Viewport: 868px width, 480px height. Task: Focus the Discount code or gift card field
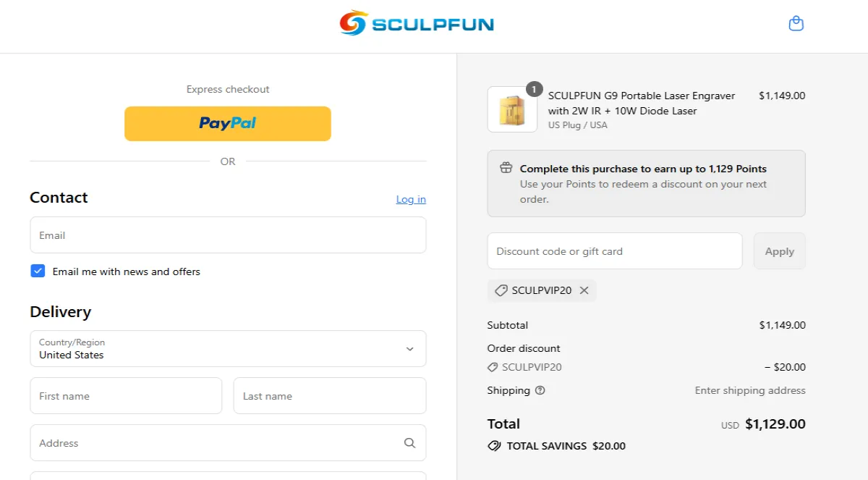pos(615,251)
